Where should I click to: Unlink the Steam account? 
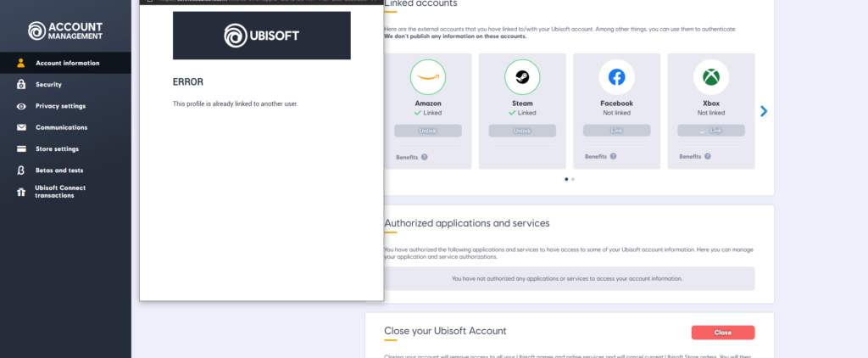click(x=522, y=131)
